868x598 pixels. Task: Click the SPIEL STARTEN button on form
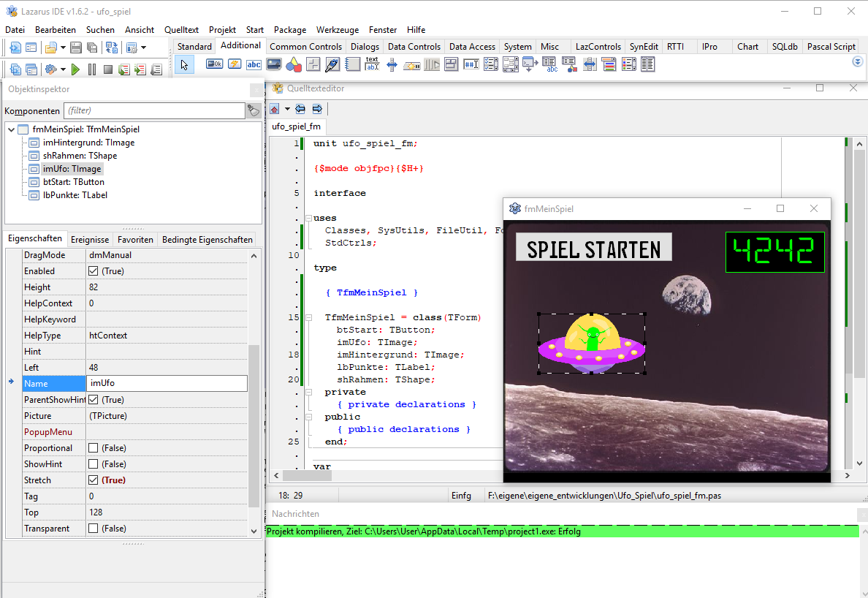tap(593, 249)
